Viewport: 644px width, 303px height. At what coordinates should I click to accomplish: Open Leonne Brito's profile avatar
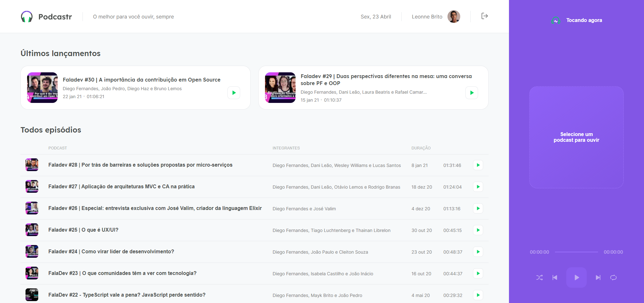pyautogui.click(x=454, y=17)
